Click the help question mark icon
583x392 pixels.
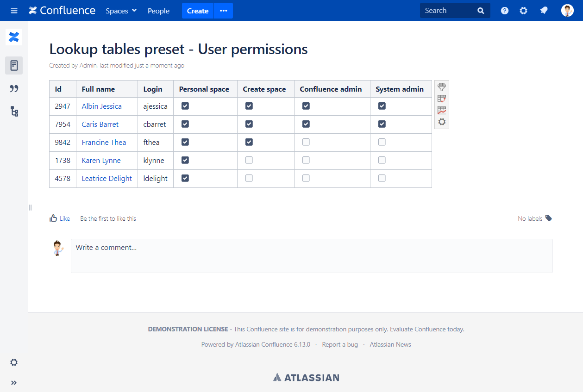tap(505, 11)
